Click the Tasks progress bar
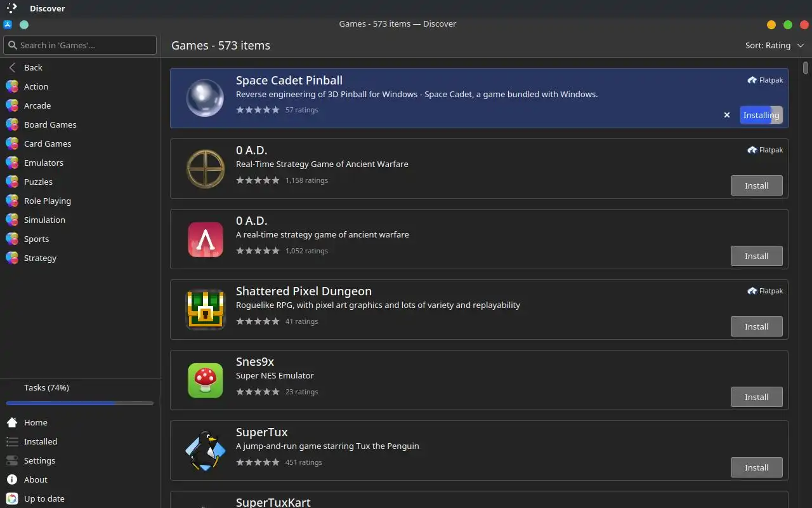Image resolution: width=812 pixels, height=508 pixels. pos(80,403)
